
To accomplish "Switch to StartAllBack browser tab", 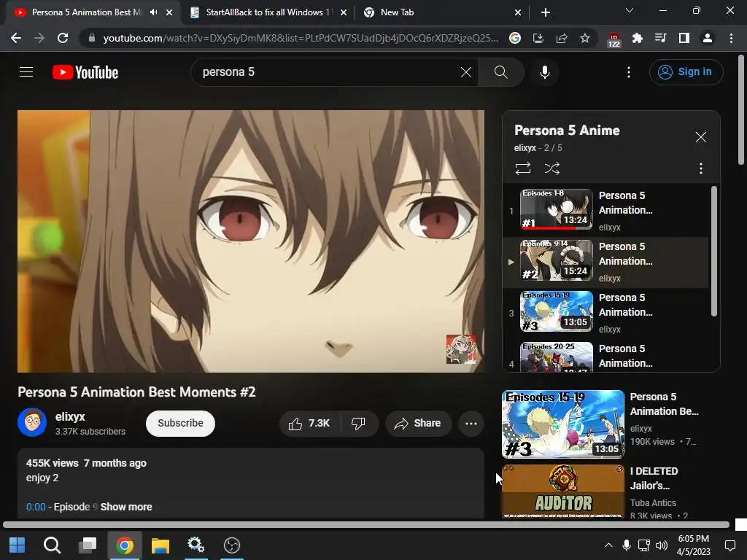I will click(x=269, y=12).
